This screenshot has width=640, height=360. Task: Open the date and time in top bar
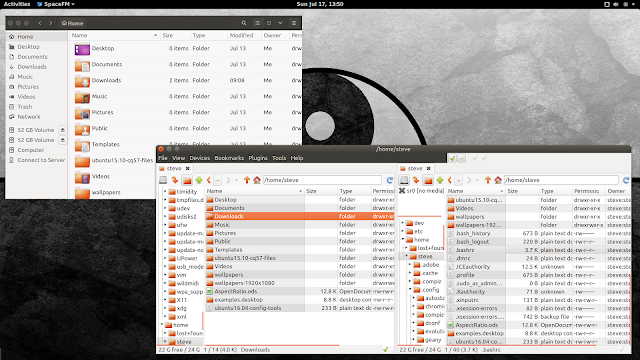click(320, 4)
